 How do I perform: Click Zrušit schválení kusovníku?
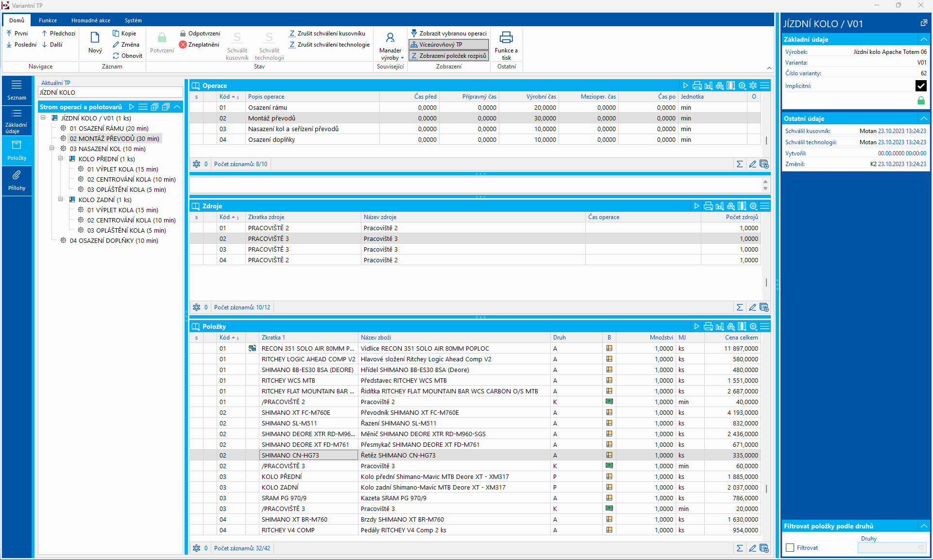(331, 34)
